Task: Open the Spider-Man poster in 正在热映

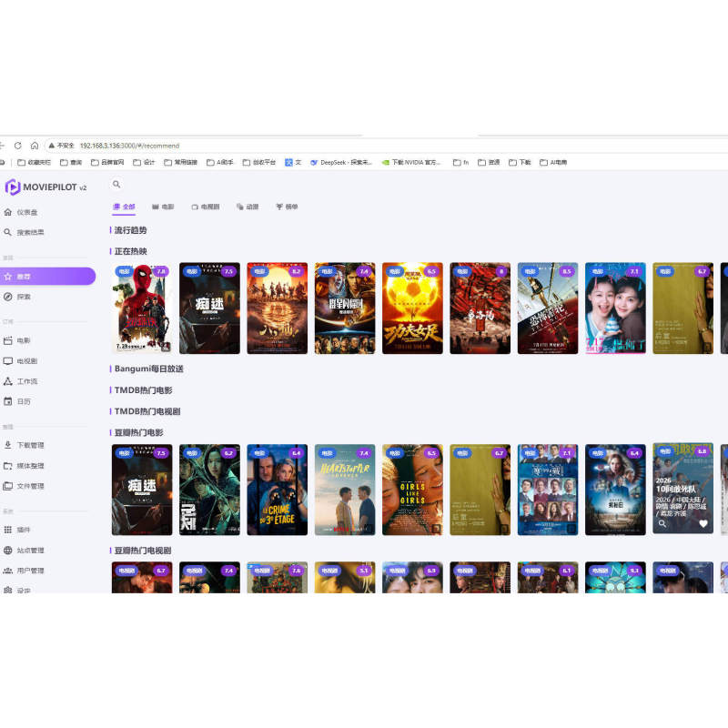Action: pos(142,308)
